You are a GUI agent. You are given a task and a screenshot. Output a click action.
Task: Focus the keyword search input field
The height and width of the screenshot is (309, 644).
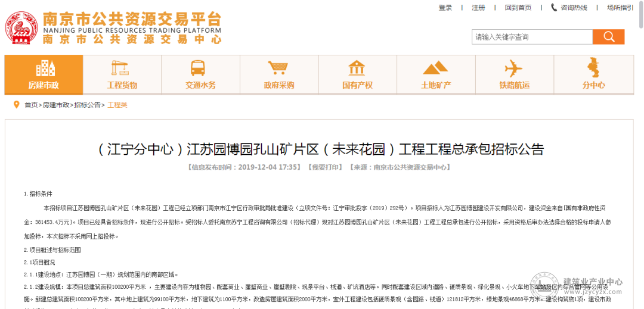532,37
